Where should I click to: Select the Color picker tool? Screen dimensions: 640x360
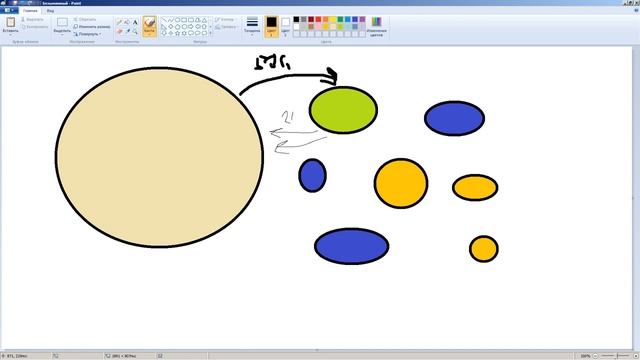[128, 31]
